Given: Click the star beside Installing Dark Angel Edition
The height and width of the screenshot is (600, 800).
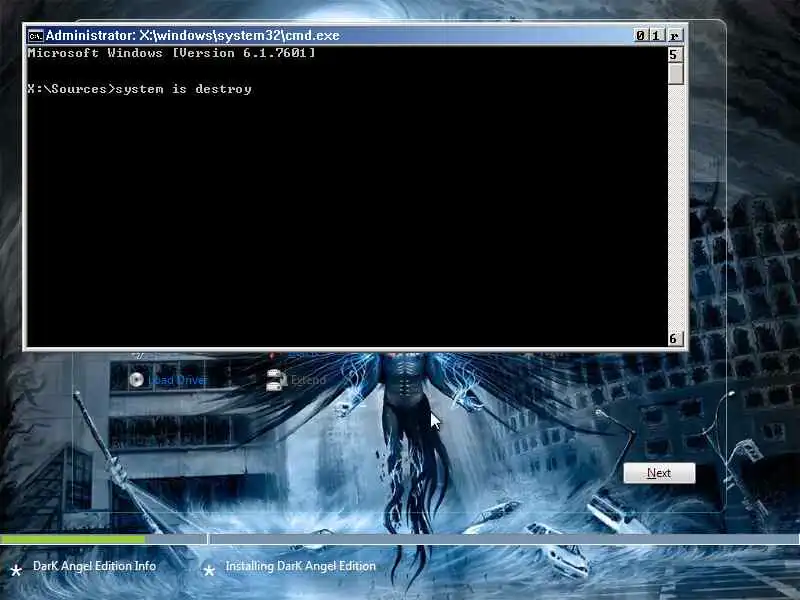Looking at the screenshot, I should pyautogui.click(x=209, y=570).
